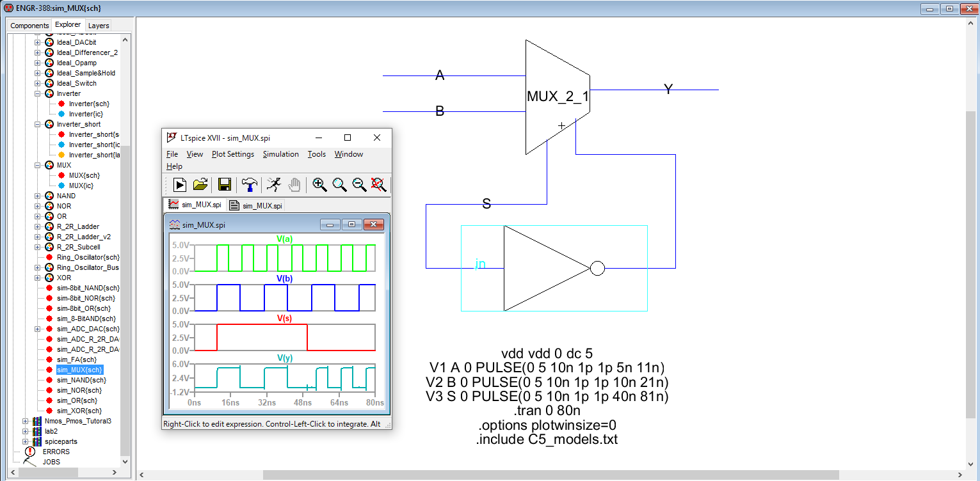
Task: Expand the NOR cell node
Action: point(37,206)
